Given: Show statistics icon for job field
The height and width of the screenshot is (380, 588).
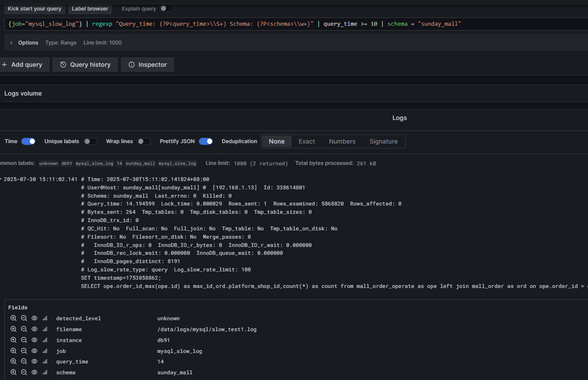Looking at the screenshot, I should [x=45, y=351].
